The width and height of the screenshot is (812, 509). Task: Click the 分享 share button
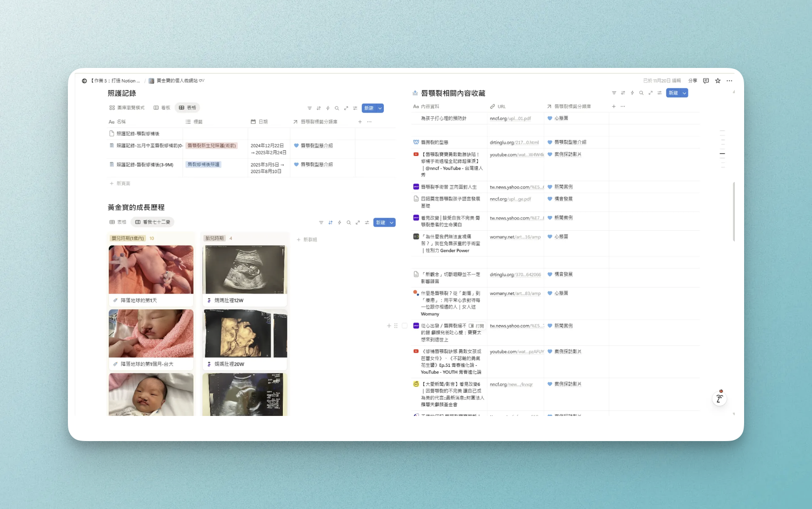tap(692, 81)
